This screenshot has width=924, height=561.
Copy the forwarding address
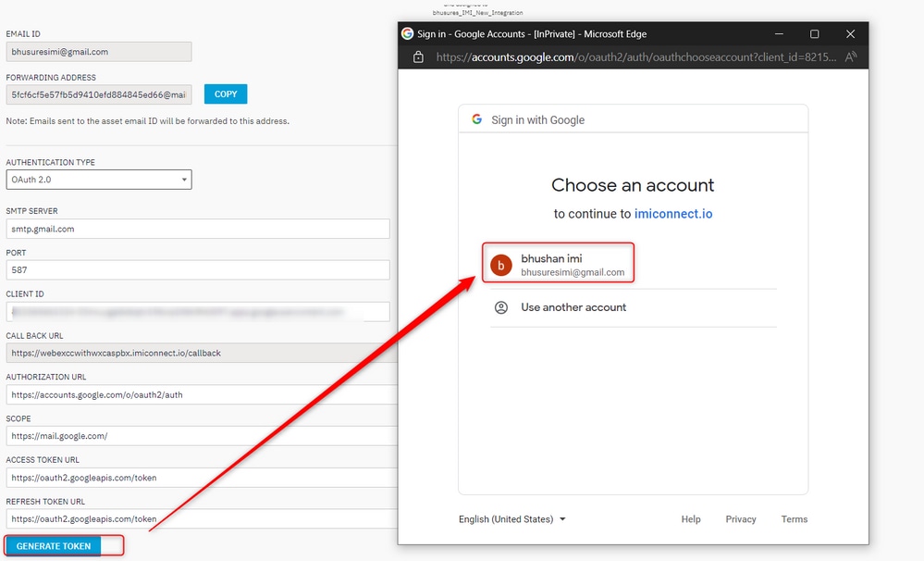pos(226,94)
